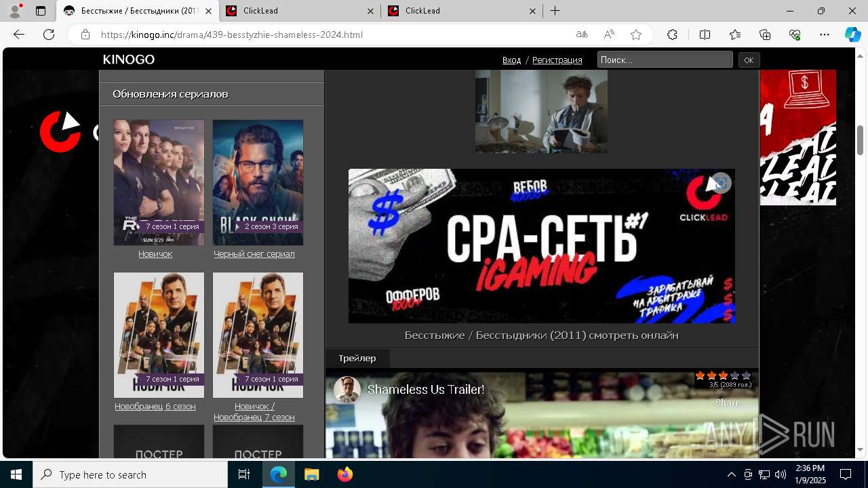The height and width of the screenshot is (488, 868).
Task: Open Task View on the taskbar
Action: coord(244,474)
